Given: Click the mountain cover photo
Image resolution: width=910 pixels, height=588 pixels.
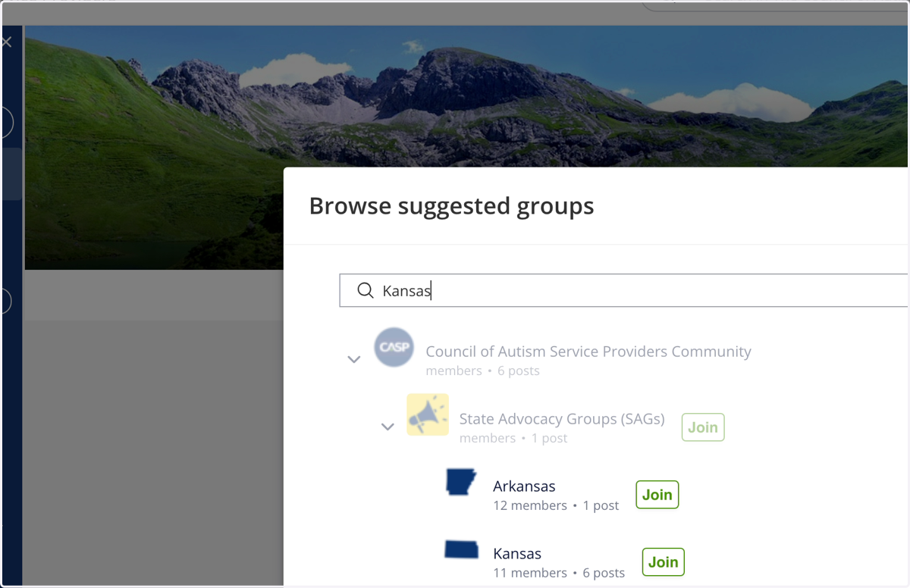Looking at the screenshot, I should (466, 96).
